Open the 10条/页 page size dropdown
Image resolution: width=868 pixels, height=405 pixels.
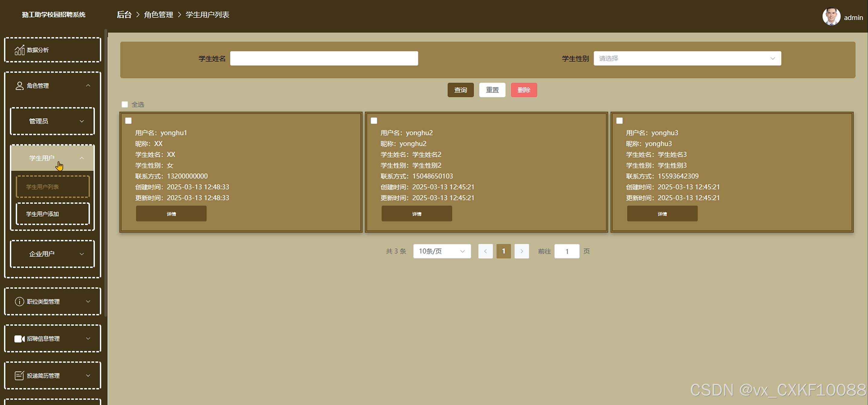(442, 251)
